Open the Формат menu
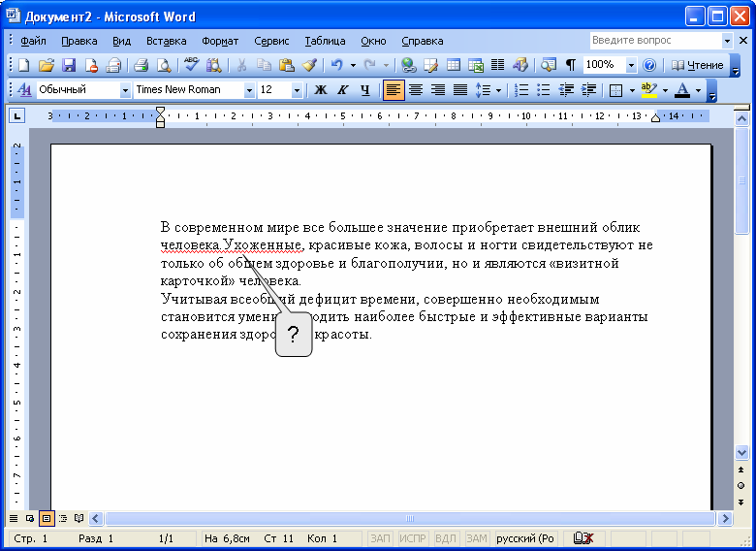756x551 pixels. 220,41
